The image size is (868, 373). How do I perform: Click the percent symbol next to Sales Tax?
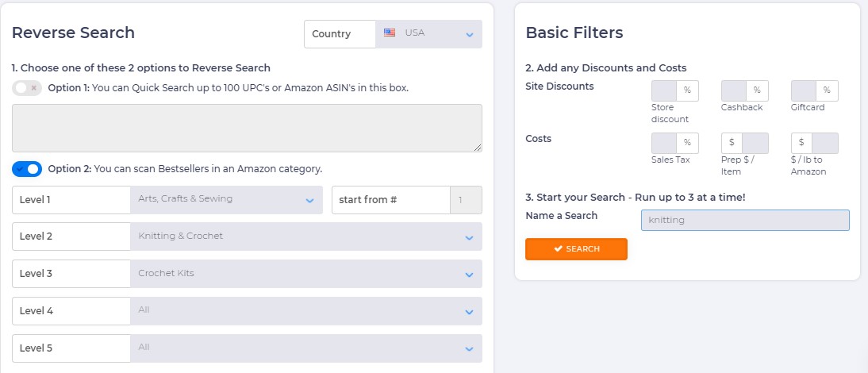click(x=687, y=143)
